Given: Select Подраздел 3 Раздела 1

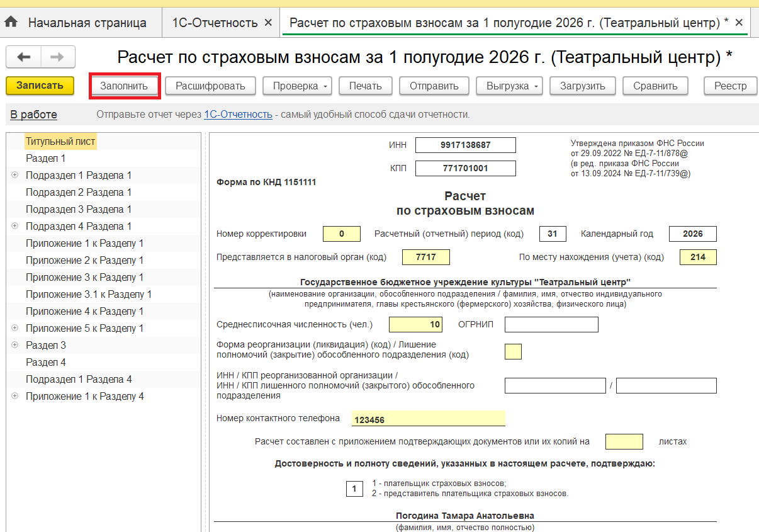Looking at the screenshot, I should (x=79, y=209).
